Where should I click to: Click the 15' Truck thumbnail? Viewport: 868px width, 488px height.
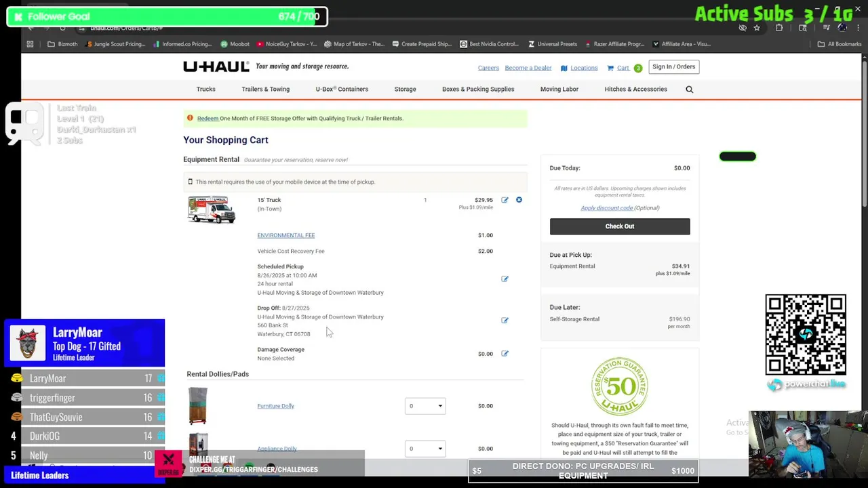[212, 210]
